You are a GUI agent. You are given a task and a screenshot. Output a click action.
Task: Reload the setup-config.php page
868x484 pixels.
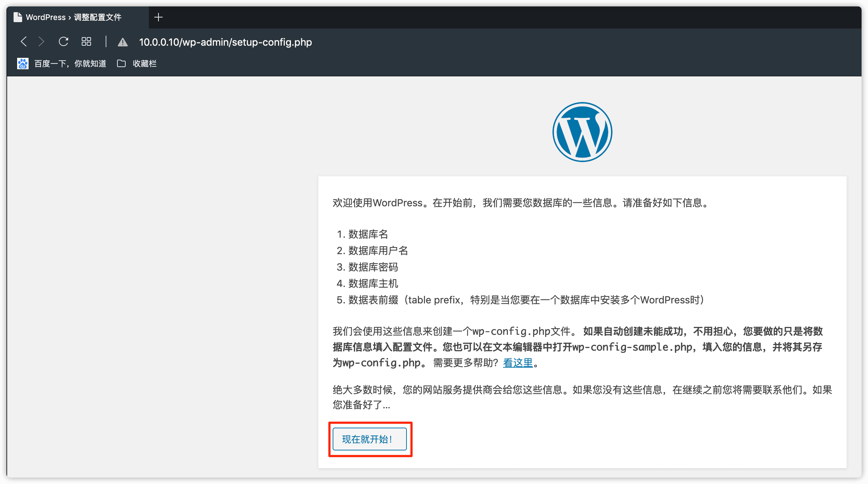coord(64,42)
